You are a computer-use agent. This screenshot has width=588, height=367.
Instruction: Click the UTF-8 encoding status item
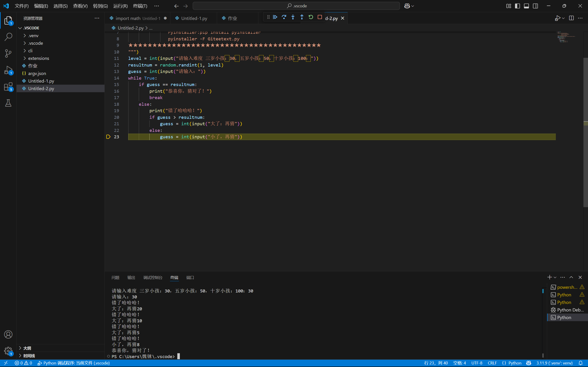[x=476, y=363]
